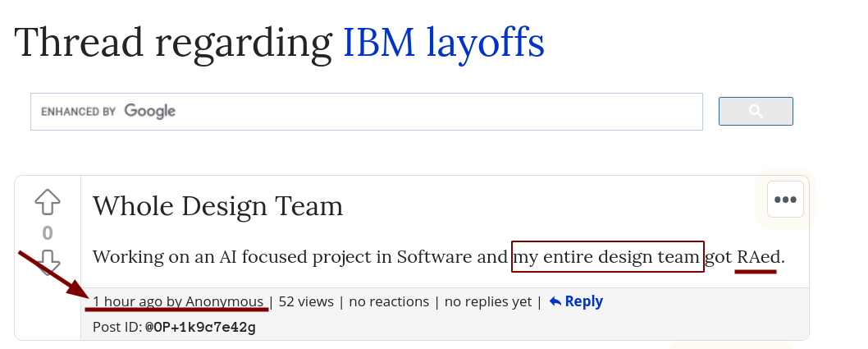The image size is (868, 349).
Task: Click the reply arrow icon
Action: [555, 301]
